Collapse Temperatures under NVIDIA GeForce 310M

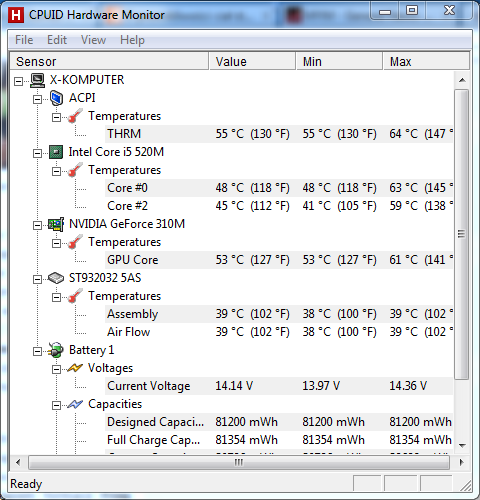(57, 243)
